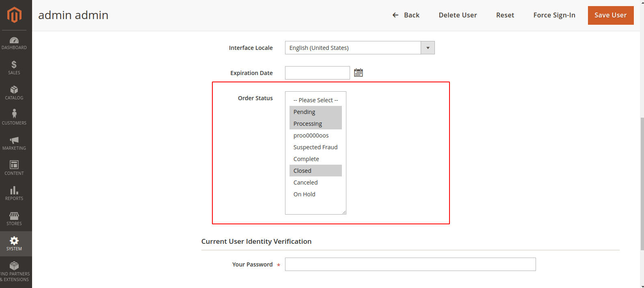Open the Dashboard sidebar menu

click(14, 43)
